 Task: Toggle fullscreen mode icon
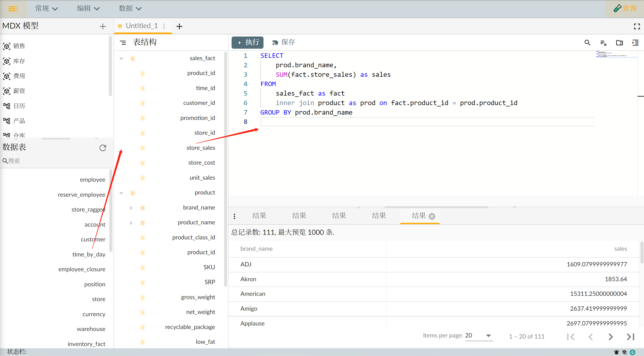[636, 27]
